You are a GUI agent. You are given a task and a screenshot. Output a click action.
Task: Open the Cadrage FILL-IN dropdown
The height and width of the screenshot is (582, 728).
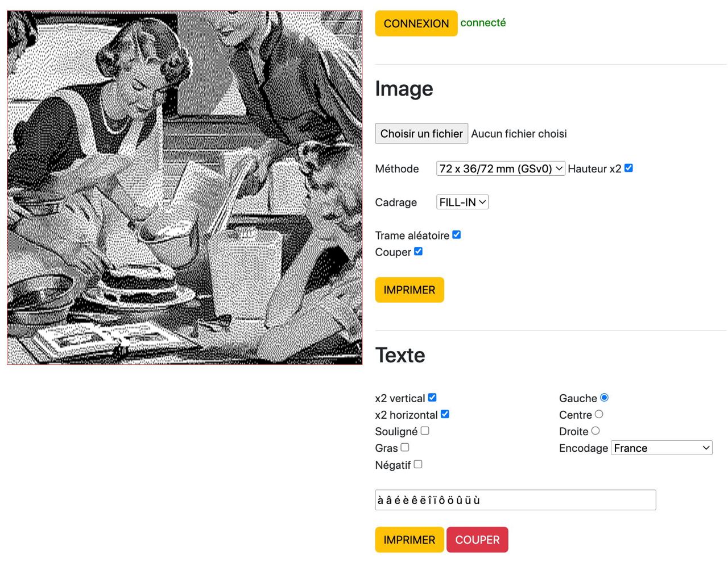tap(462, 202)
